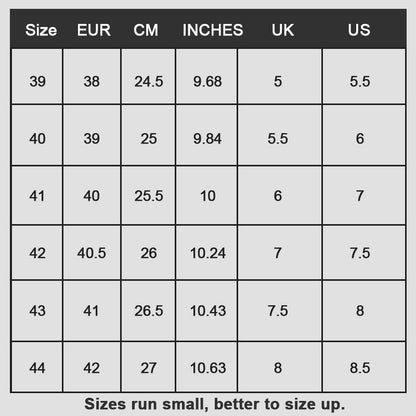The width and height of the screenshot is (416, 416).
Task: Select size 39 cell in Size column
Action: coord(37,77)
